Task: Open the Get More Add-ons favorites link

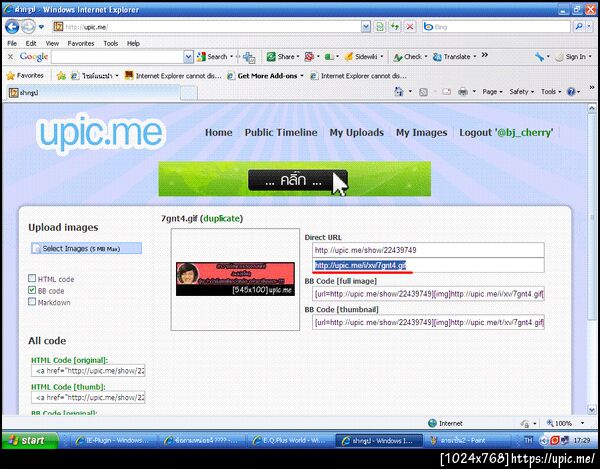Action: (263, 76)
